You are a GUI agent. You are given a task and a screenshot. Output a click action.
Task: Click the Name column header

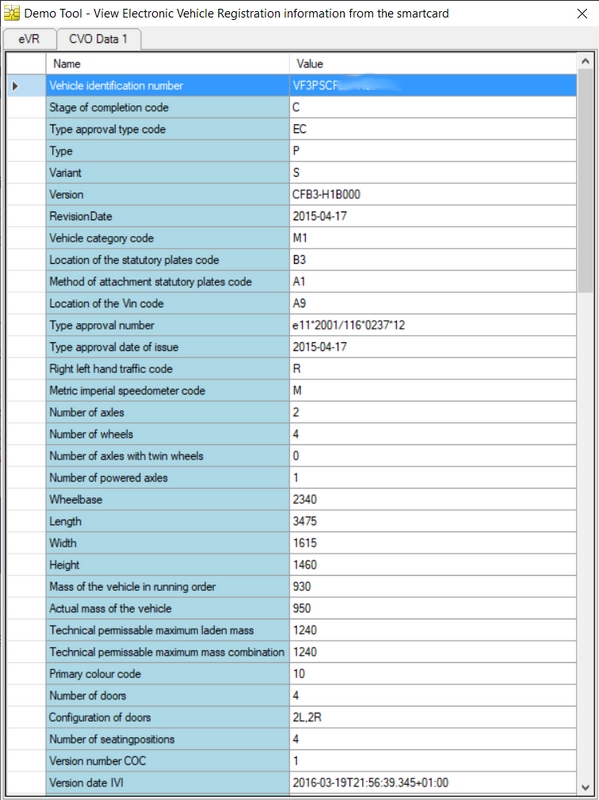coord(167,64)
